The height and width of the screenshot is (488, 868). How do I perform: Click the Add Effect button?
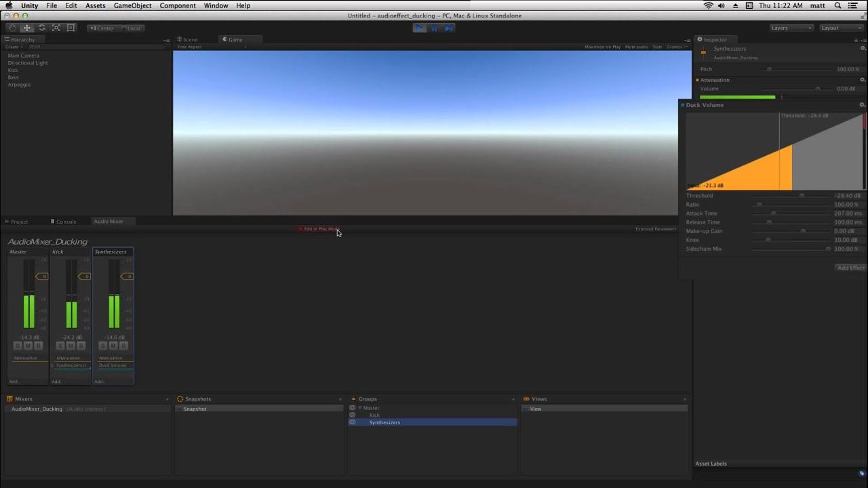850,268
